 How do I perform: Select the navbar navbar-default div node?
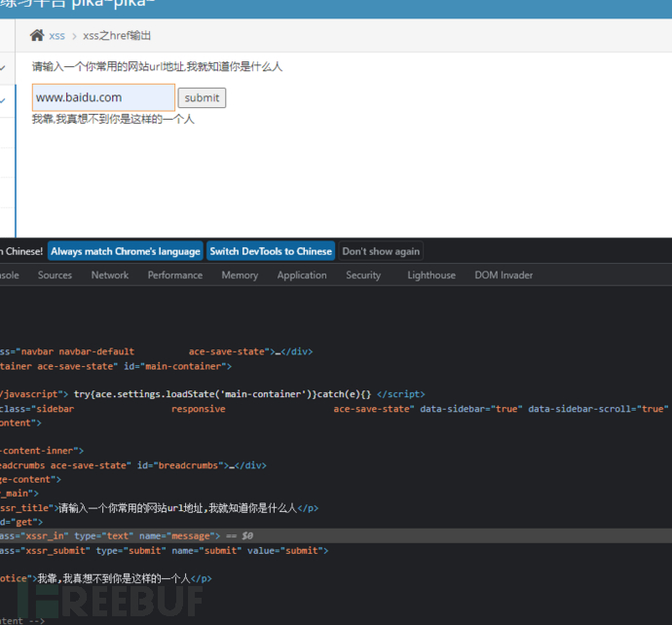[157, 351]
